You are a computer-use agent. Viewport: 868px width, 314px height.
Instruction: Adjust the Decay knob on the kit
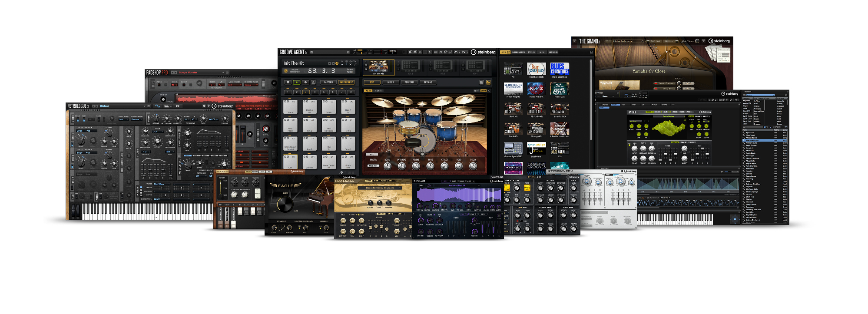coord(473,166)
